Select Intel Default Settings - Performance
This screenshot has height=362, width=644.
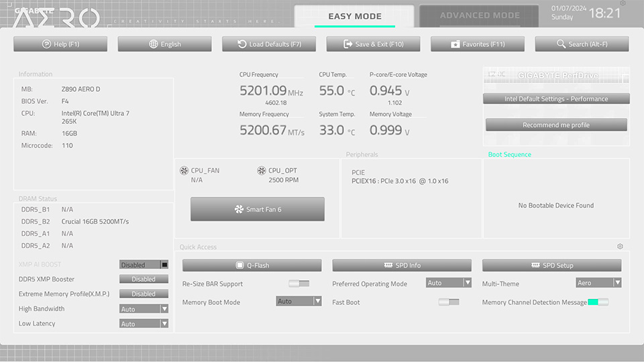point(556,99)
